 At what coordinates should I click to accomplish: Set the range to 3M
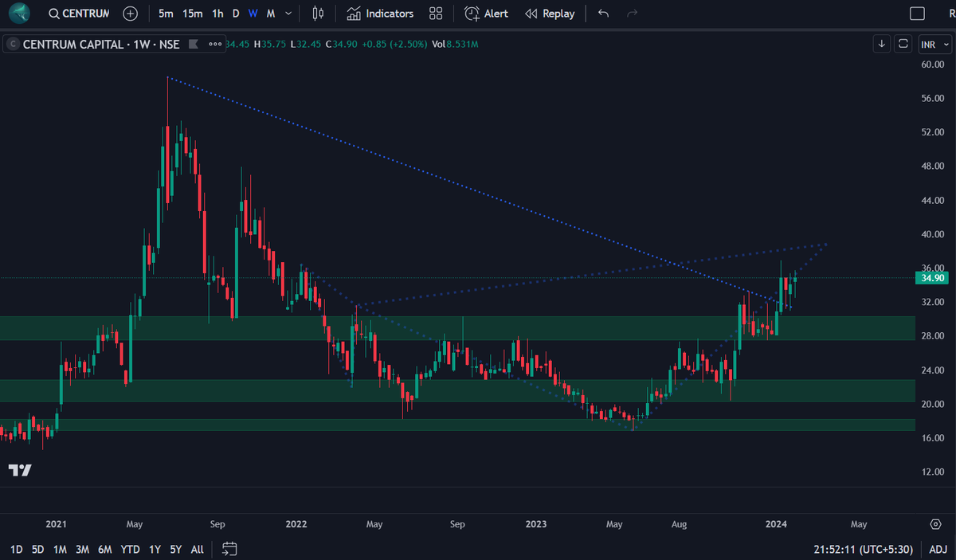click(x=82, y=549)
